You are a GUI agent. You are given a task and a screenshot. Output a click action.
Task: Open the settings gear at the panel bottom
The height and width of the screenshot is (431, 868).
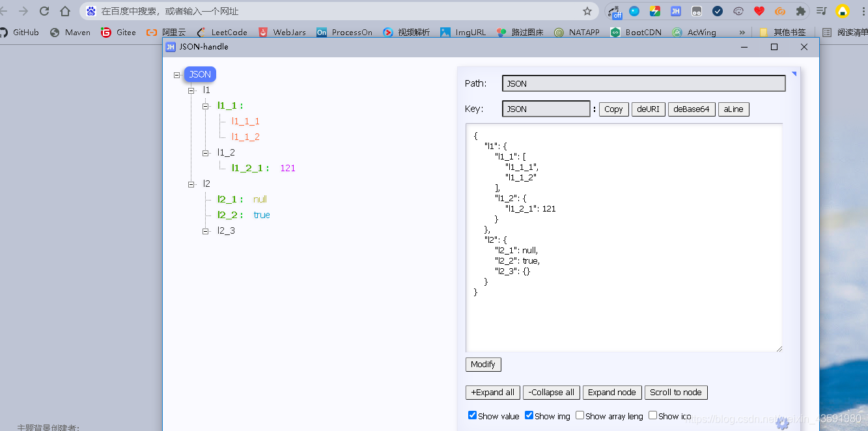(x=782, y=423)
